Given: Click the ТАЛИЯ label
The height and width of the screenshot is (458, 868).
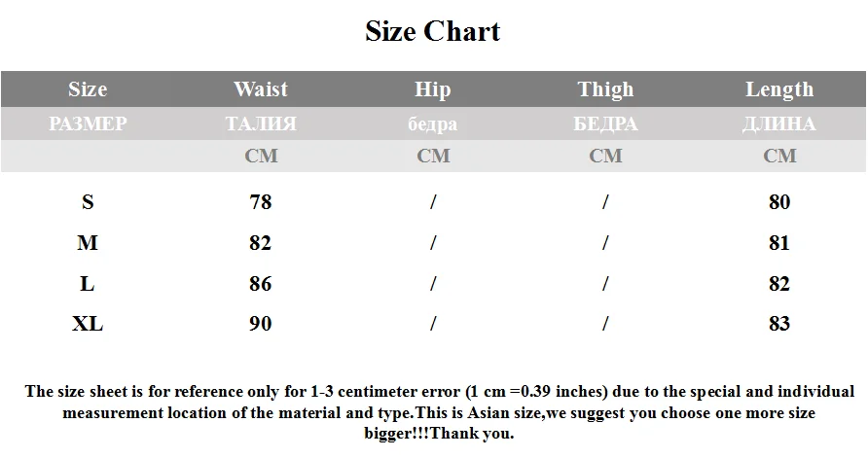Looking at the screenshot, I should (x=261, y=123).
